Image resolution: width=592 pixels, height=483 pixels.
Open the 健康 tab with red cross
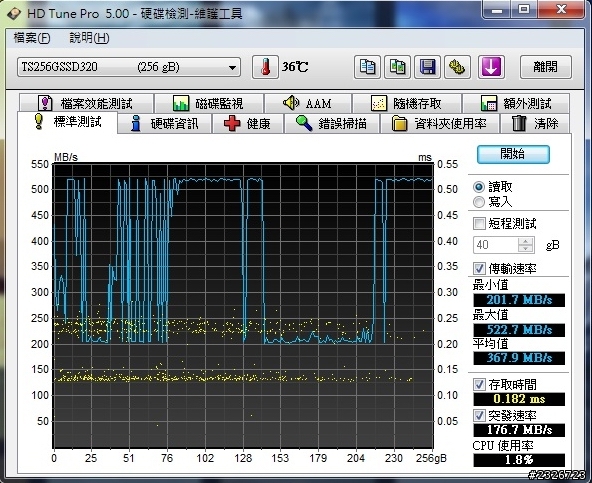(x=248, y=123)
